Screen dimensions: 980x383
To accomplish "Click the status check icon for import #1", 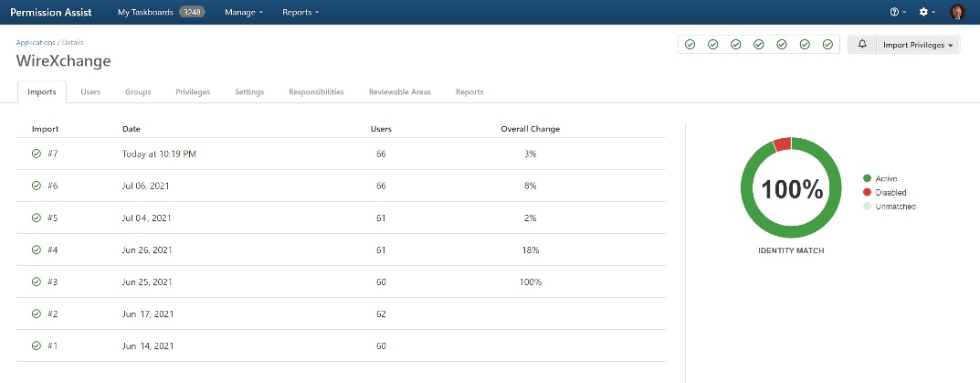I will coord(37,346).
